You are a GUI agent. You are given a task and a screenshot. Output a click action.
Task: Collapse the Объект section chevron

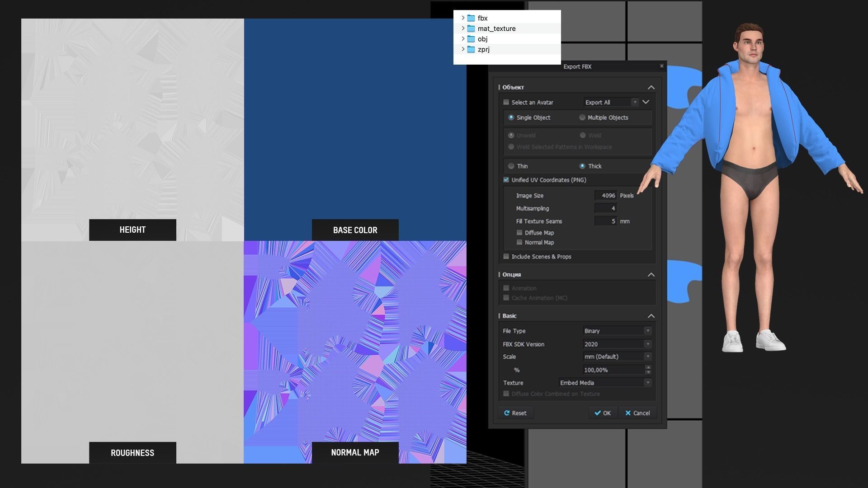click(651, 87)
